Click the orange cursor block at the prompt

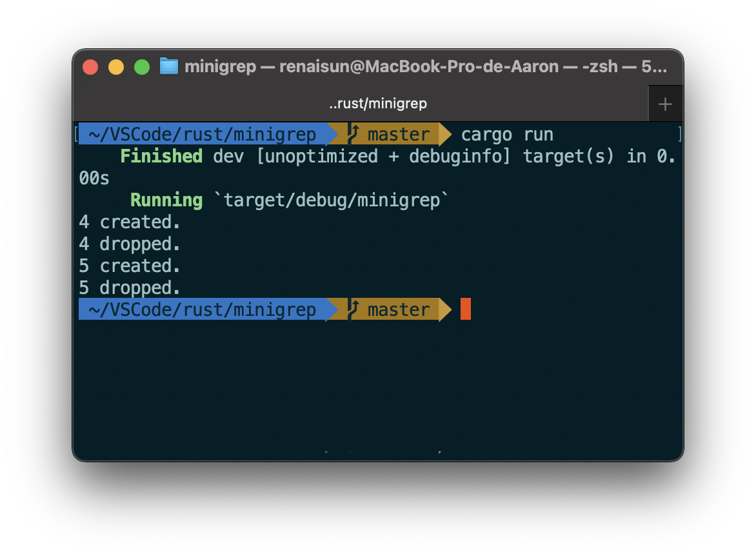coord(466,309)
